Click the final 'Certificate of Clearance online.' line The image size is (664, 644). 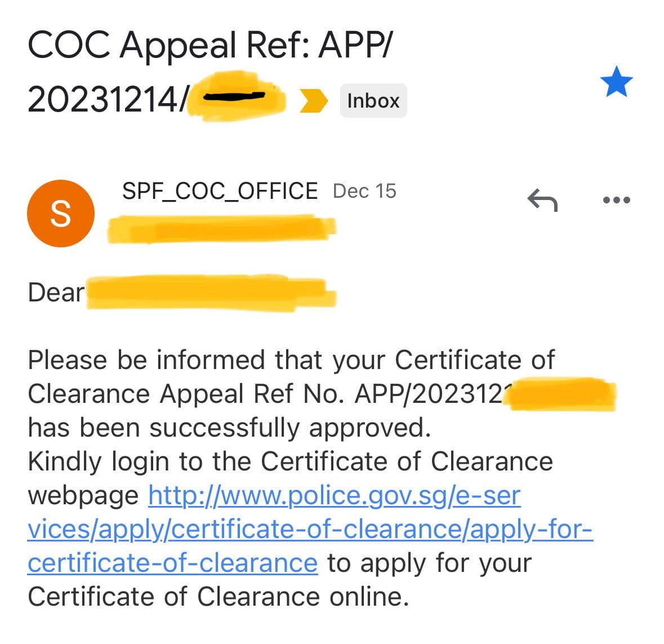[x=218, y=597]
